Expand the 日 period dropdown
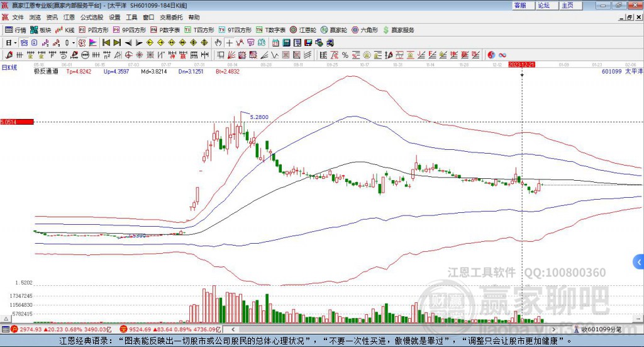 click(15, 43)
